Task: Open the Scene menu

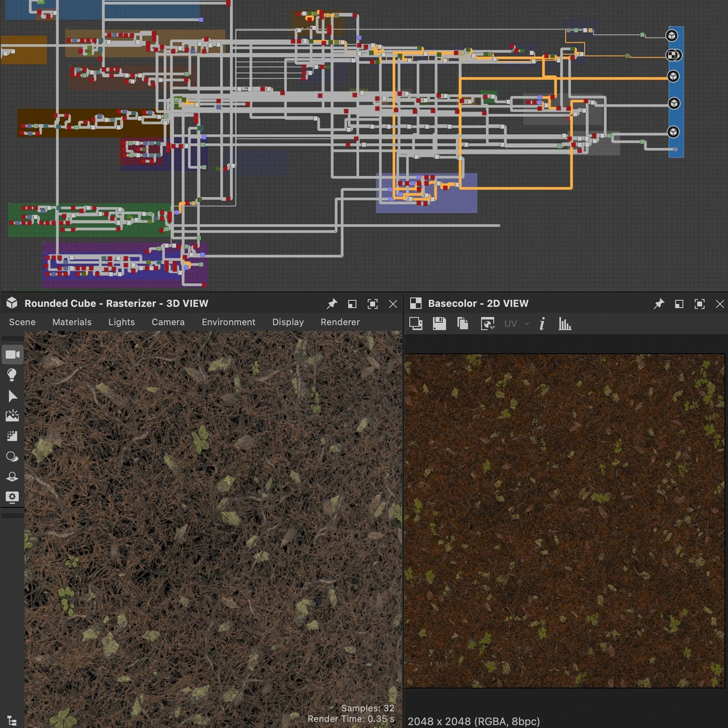Action: (22, 322)
